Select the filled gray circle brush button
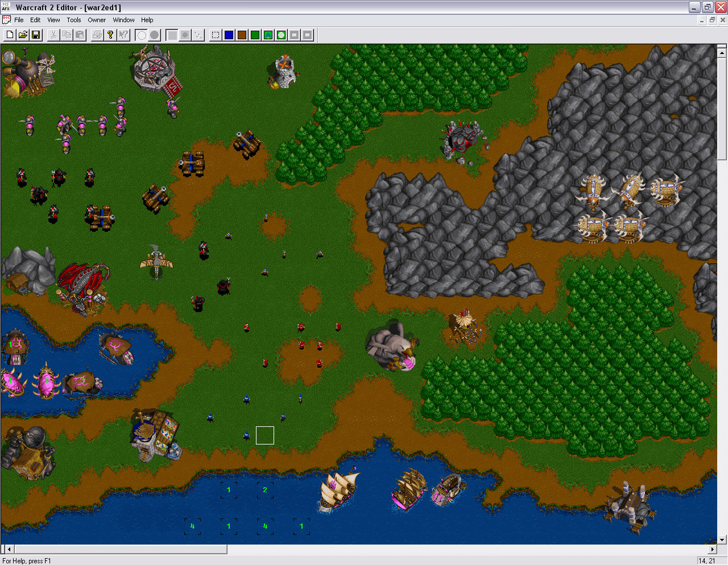728x565 pixels. point(154,35)
